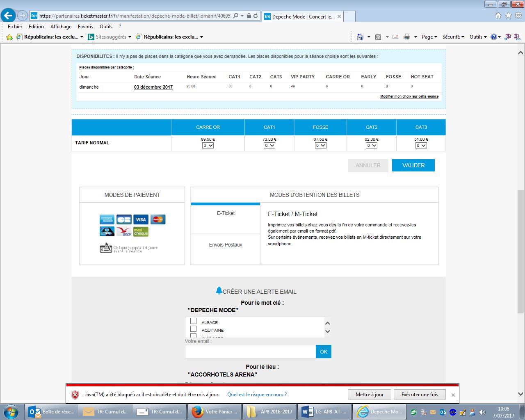Click the American Express payment logo
Viewport: 525px width, 420px height.
[x=107, y=219]
